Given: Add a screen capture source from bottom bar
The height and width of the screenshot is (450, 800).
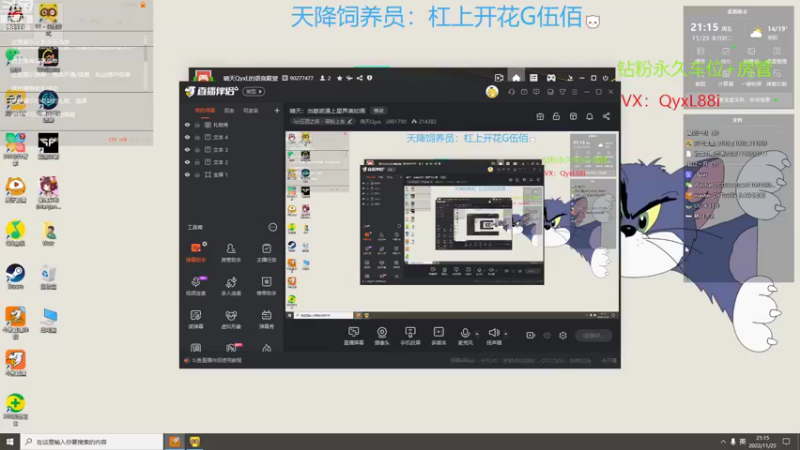Looking at the screenshot, I should (x=354, y=336).
